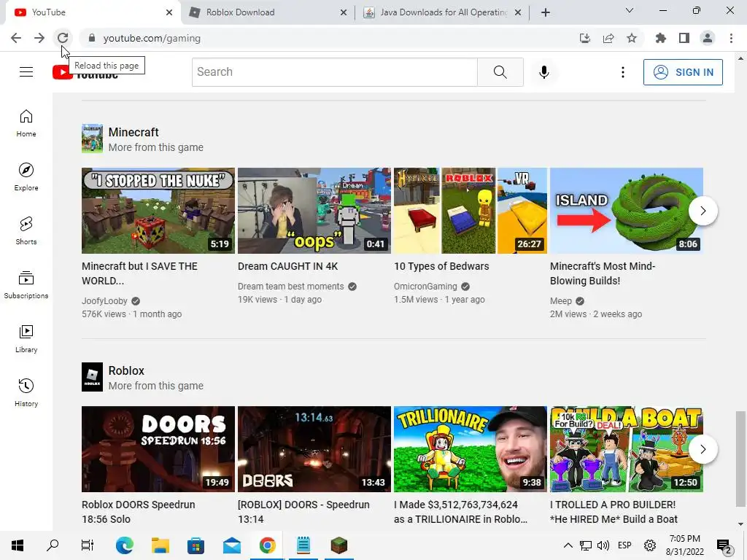Show next Roblox videos with arrow

tap(703, 449)
